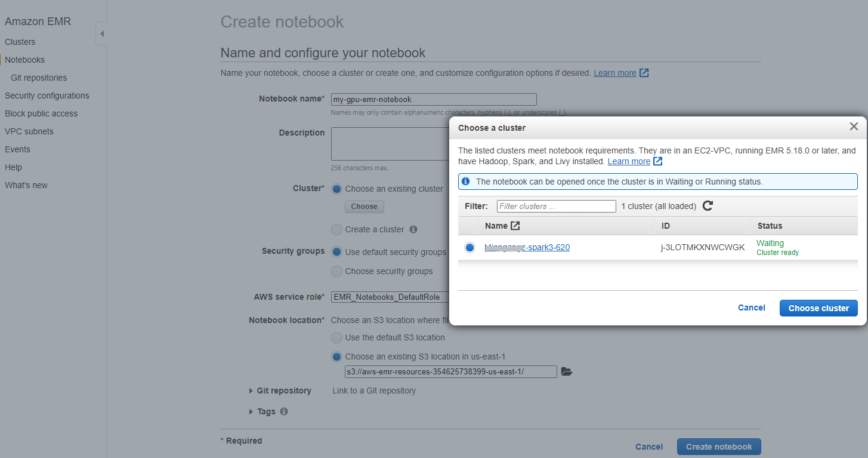Screen dimensions: 868x458
Task: Close the Choose a cluster dialog
Action: [854, 127]
